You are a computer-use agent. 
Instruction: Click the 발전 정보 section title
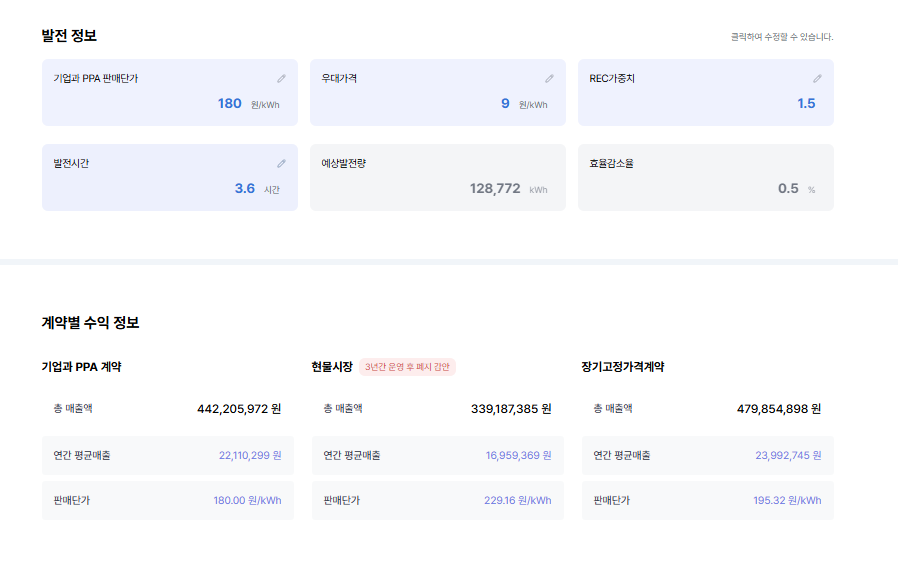click(x=69, y=36)
